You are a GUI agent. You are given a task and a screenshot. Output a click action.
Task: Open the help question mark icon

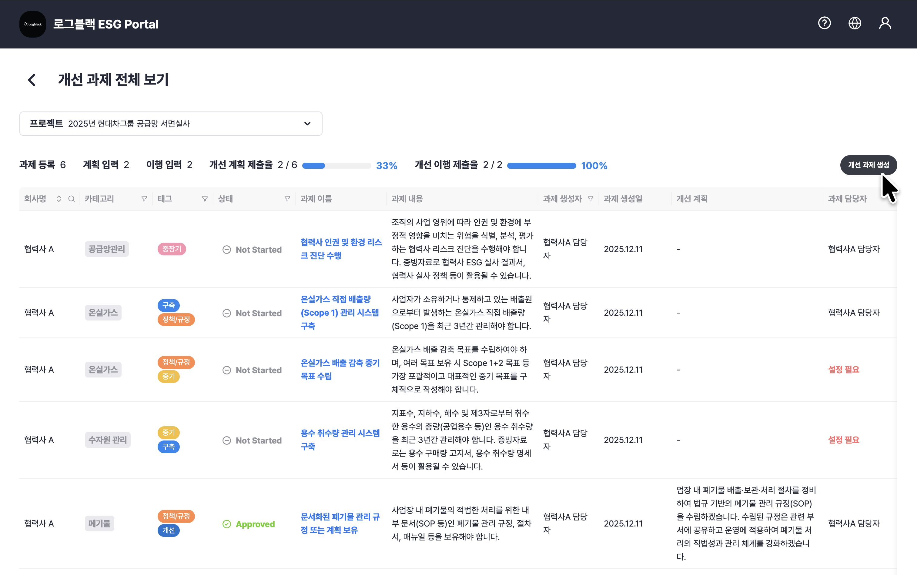[824, 24]
